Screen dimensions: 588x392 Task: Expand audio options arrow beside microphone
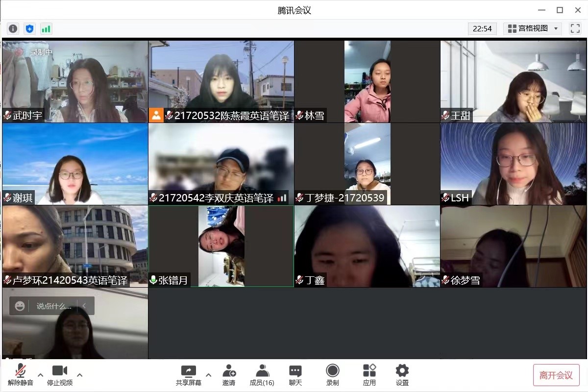41,375
